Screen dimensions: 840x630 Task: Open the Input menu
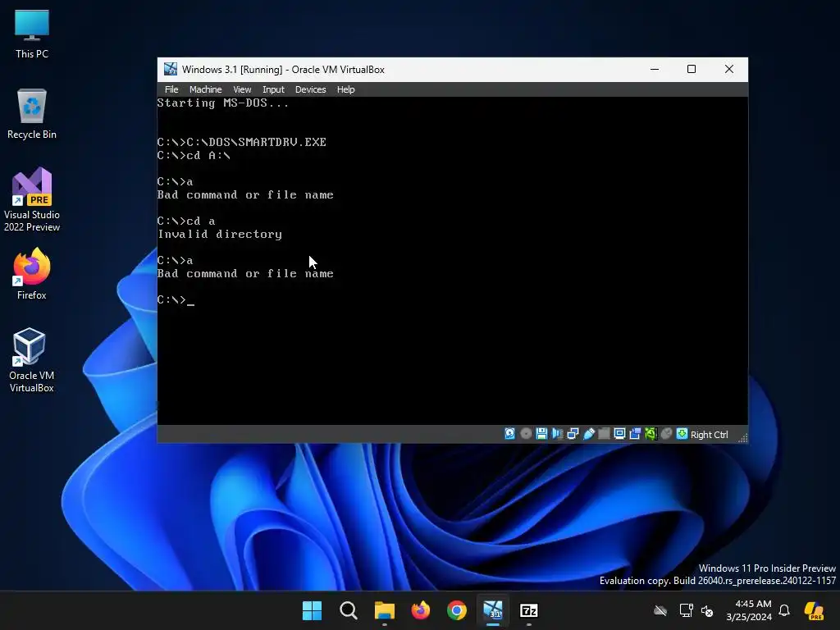[x=273, y=89]
